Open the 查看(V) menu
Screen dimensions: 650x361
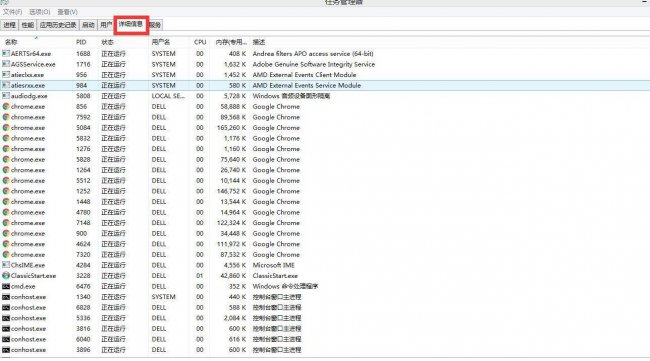coord(67,12)
